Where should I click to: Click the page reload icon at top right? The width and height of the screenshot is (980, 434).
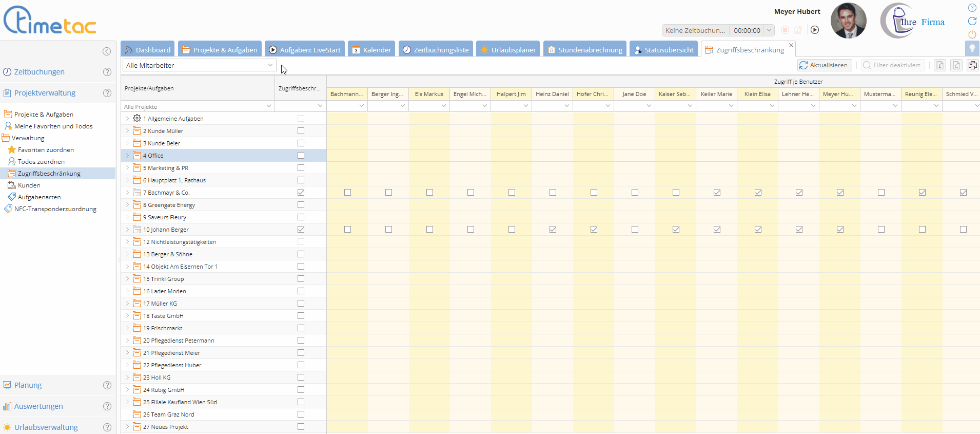click(x=972, y=21)
